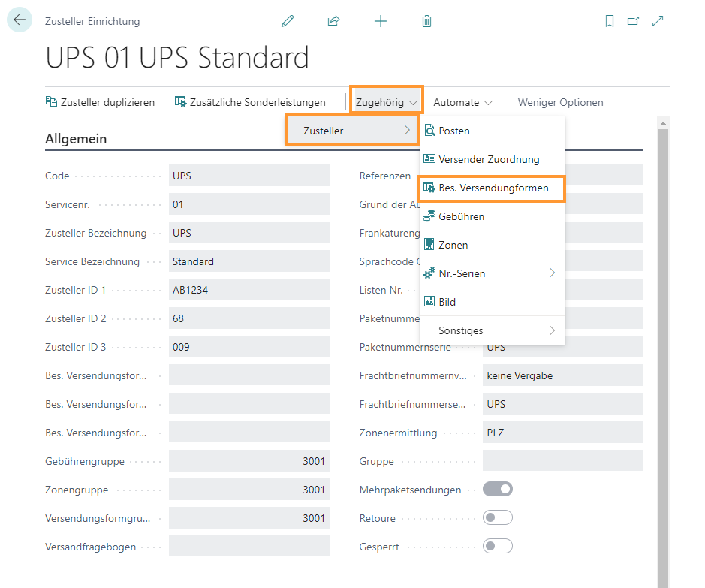Screen dimensions: 705x588
Task: Click the empty Versandfragebogen field
Action: click(x=249, y=546)
